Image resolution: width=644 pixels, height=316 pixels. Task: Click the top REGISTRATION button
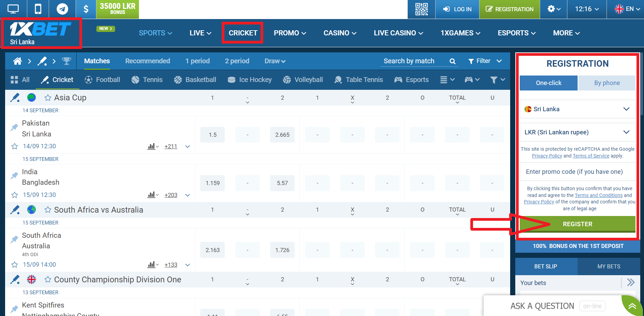(x=509, y=9)
